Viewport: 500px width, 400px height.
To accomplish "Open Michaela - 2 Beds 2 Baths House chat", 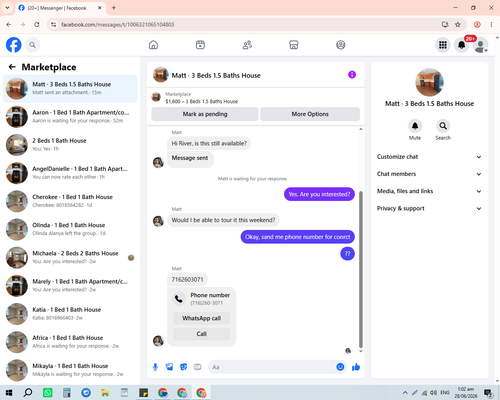I will 70,257.
